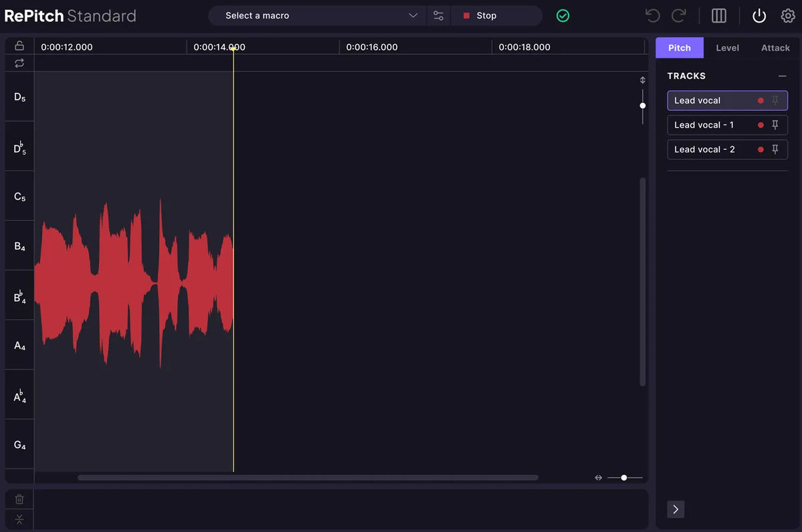802x532 pixels.
Task: Click the redo arrow icon
Action: (678, 16)
